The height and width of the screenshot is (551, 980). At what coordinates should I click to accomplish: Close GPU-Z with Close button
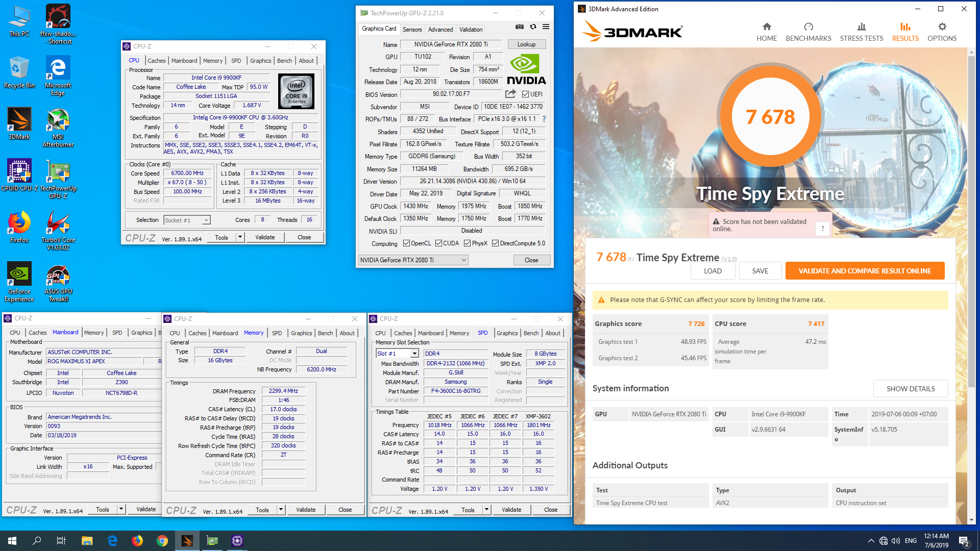click(531, 260)
